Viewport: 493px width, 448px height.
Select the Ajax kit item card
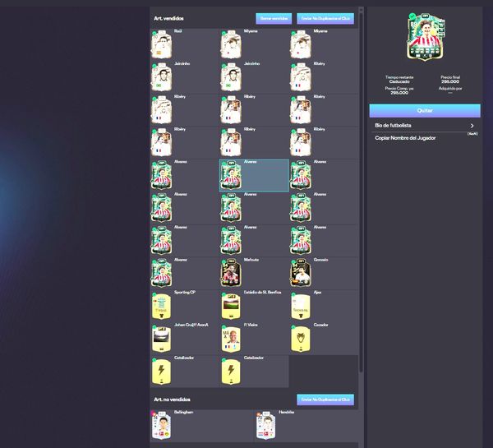301,306
